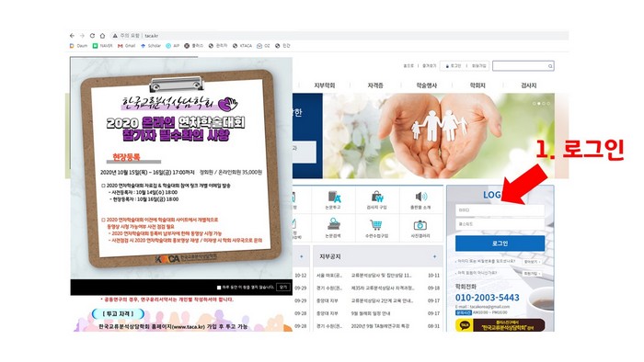Click the KakaoTalk banner at bottom right
The image size is (644, 362).
point(500,324)
